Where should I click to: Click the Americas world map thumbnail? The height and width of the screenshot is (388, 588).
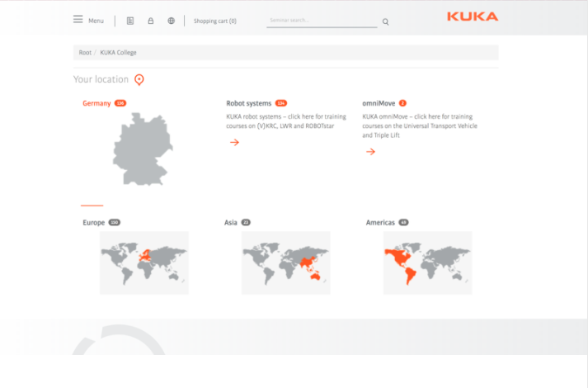[x=427, y=263]
